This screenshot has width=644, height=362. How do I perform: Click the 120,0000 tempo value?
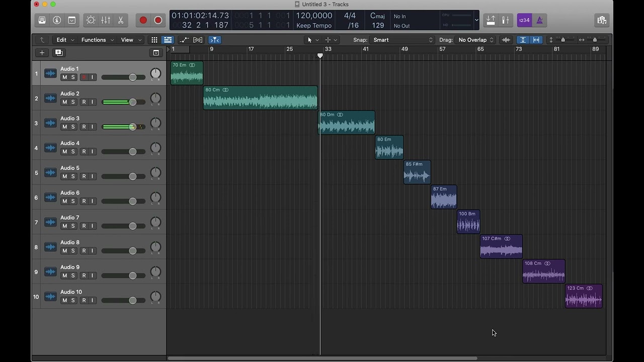click(314, 16)
